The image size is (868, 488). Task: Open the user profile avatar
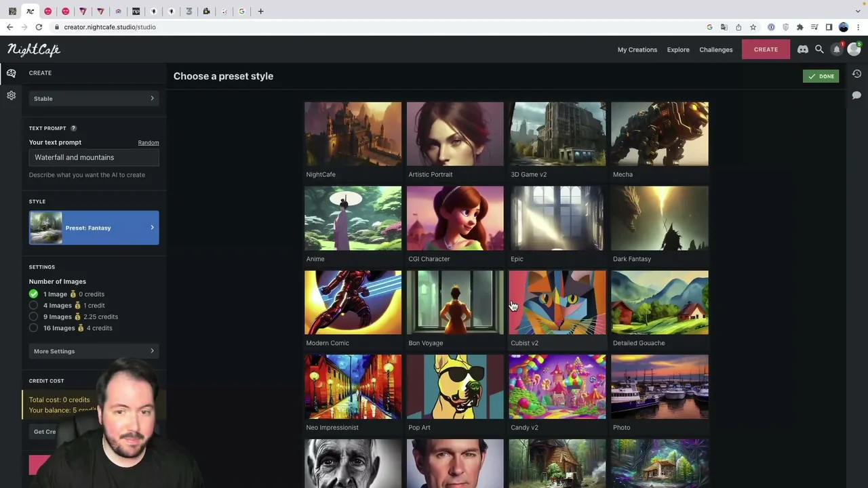[854, 49]
